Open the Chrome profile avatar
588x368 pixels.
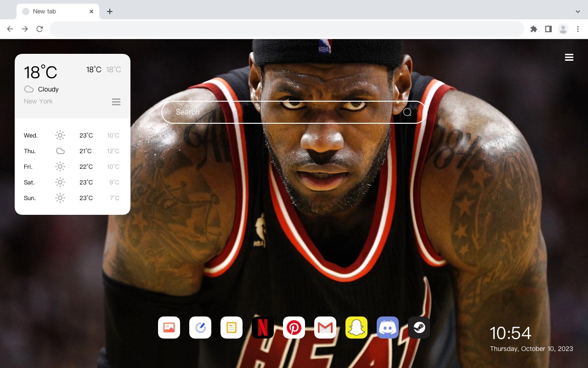click(x=563, y=29)
